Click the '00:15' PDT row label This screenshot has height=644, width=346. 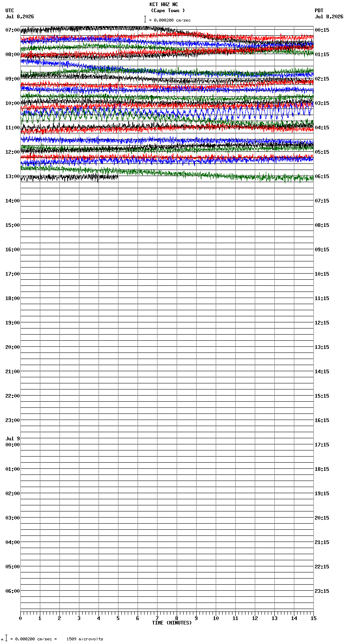(x=322, y=30)
